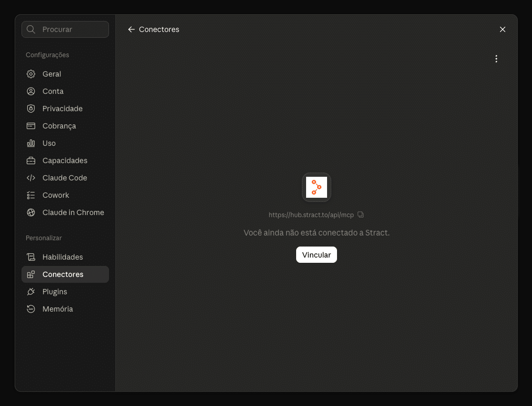The height and width of the screenshot is (406, 532).
Task: Select Claude Code in sidebar
Action: coord(65,178)
